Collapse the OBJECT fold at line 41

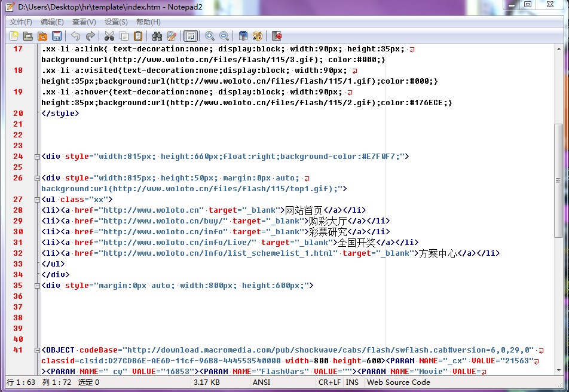point(37,350)
